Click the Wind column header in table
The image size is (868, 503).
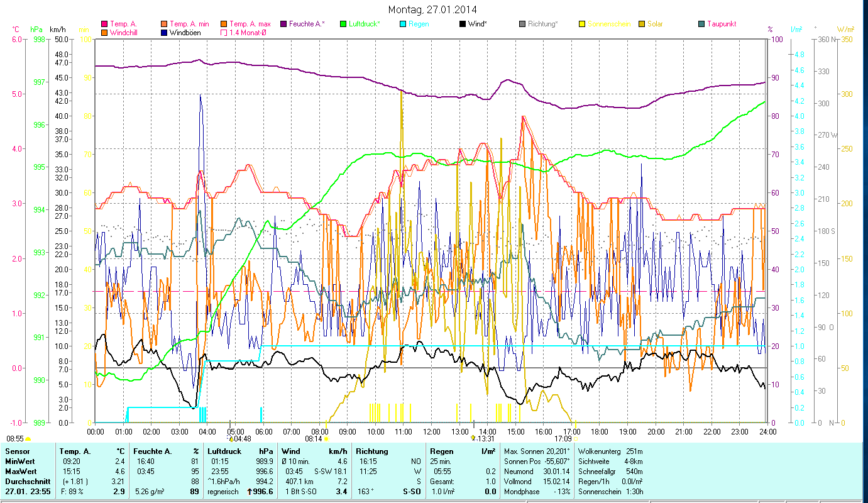[x=290, y=451]
